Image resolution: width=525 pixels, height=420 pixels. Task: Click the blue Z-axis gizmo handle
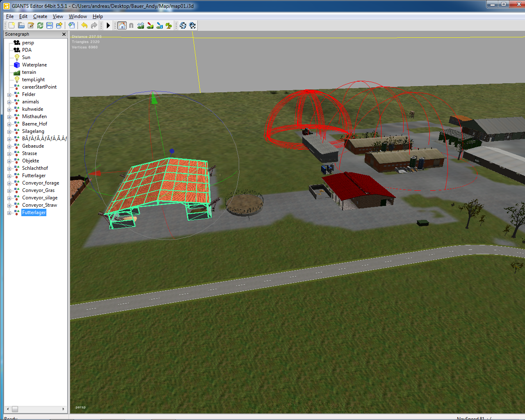(172, 151)
